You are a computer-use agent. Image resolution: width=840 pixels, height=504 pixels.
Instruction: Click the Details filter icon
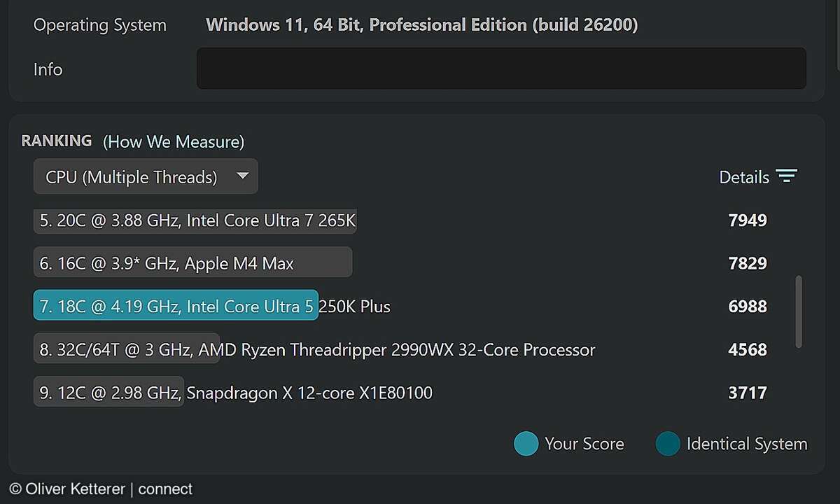(787, 176)
